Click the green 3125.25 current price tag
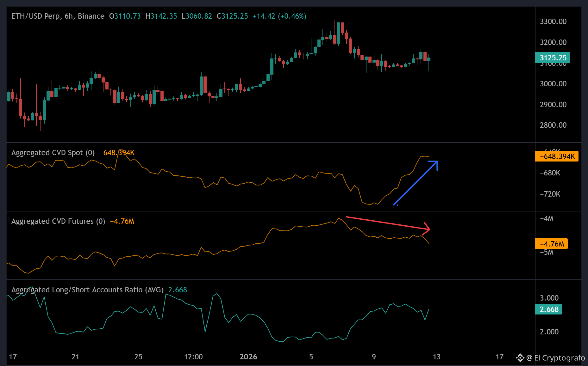 pos(553,58)
